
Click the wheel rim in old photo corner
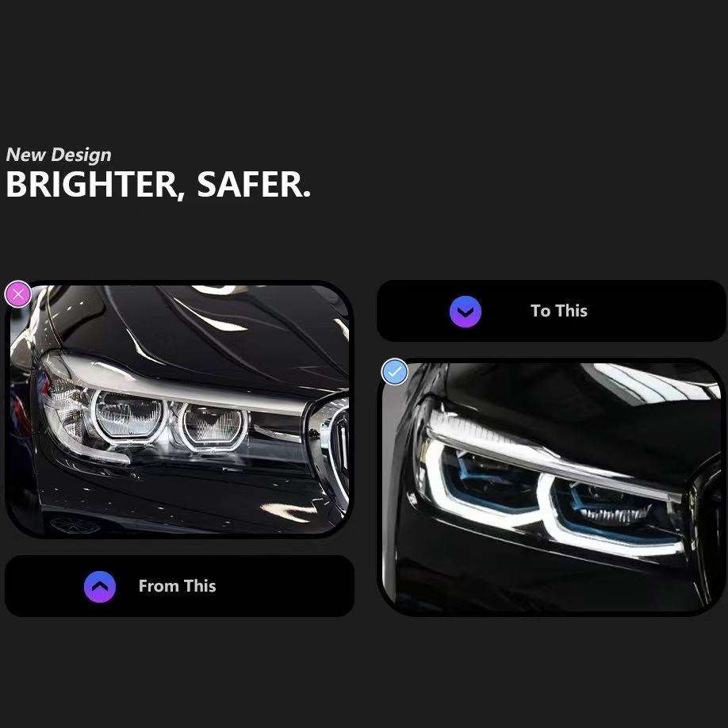pyautogui.click(x=75, y=525)
